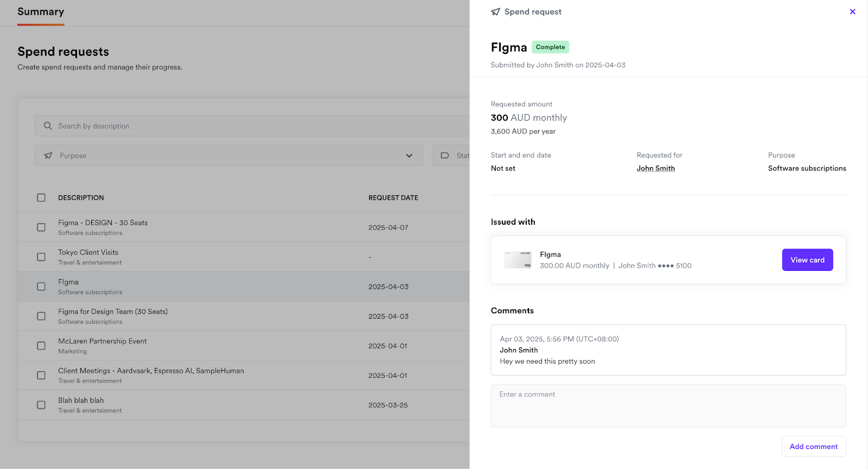Open Figma - DESIGN - 30 Seats request
This screenshot has height=469, width=868.
click(x=103, y=223)
